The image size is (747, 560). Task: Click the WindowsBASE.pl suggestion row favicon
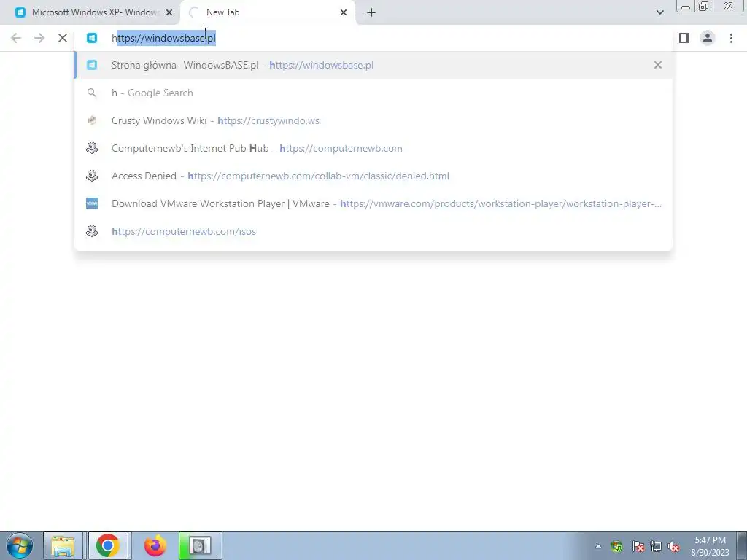pos(92,65)
